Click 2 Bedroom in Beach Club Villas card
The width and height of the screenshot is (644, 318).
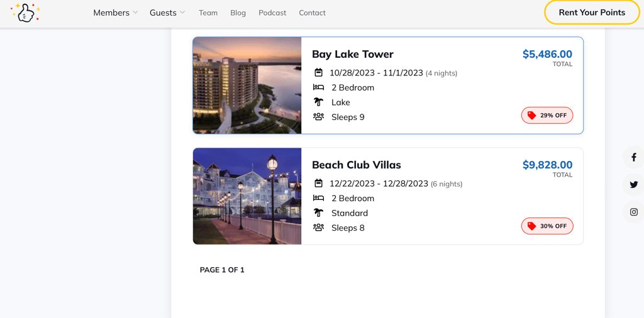pos(353,199)
